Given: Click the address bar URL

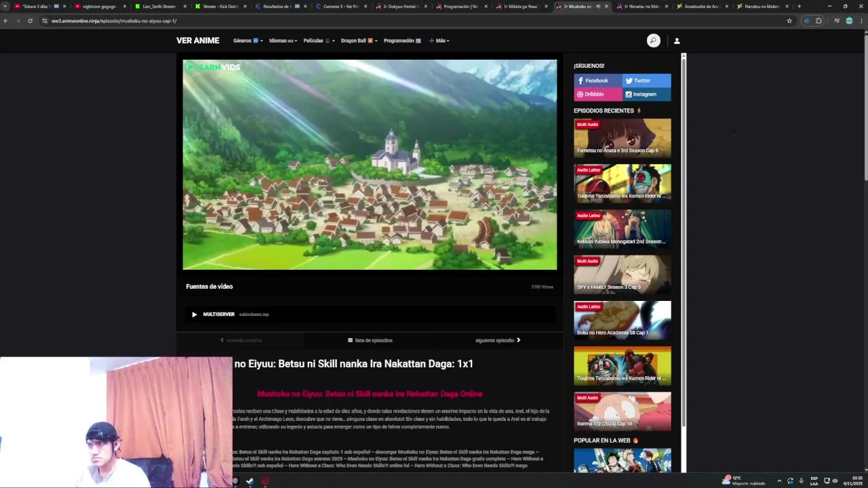Looking at the screenshot, I should pos(114,21).
